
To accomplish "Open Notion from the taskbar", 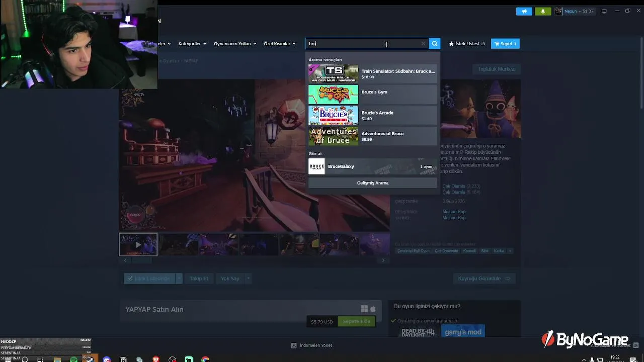I will tap(123, 359).
